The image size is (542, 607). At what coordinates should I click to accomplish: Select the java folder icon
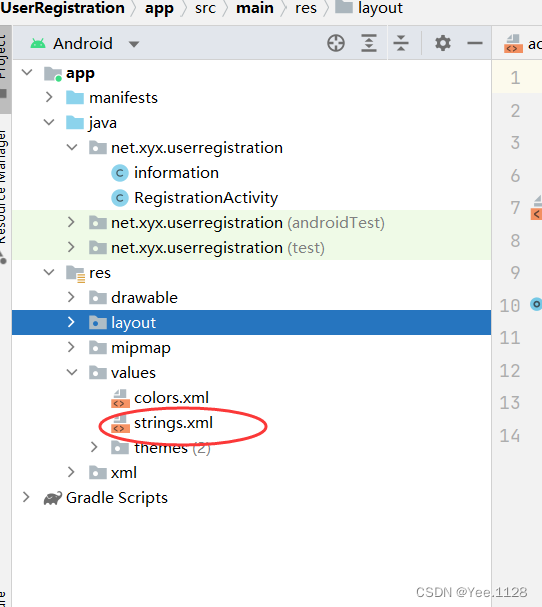[75, 122]
